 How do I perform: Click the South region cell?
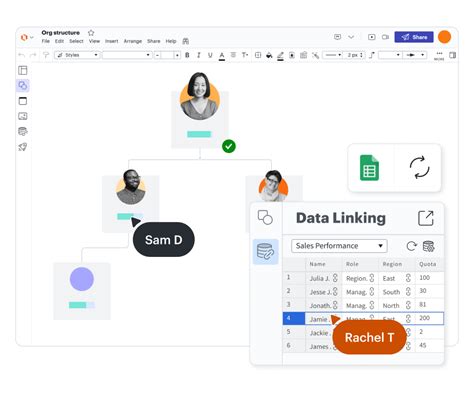397,292
